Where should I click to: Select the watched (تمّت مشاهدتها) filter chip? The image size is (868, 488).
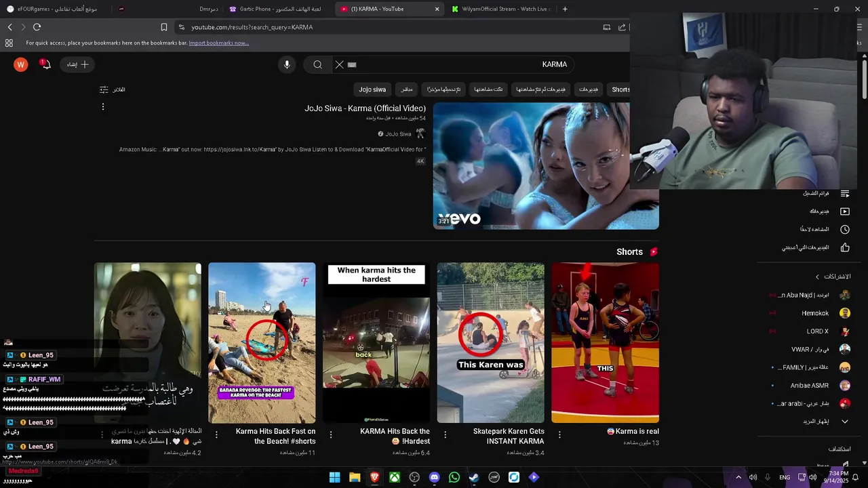488,89
